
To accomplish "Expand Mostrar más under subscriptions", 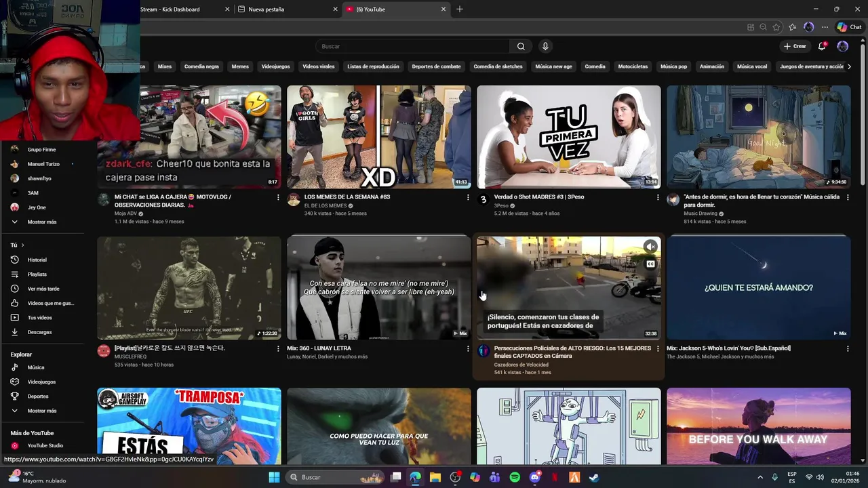I will (43, 222).
